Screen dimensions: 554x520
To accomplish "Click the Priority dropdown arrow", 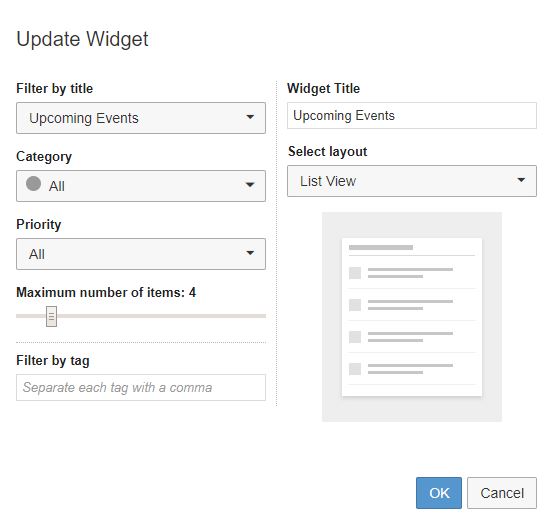I will 250,253.
